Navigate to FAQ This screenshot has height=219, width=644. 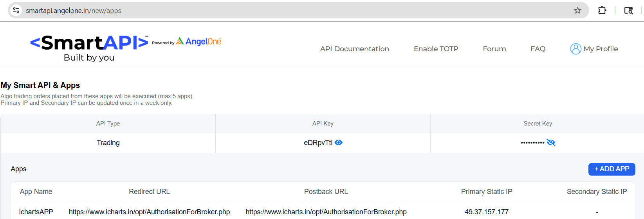coord(538,49)
